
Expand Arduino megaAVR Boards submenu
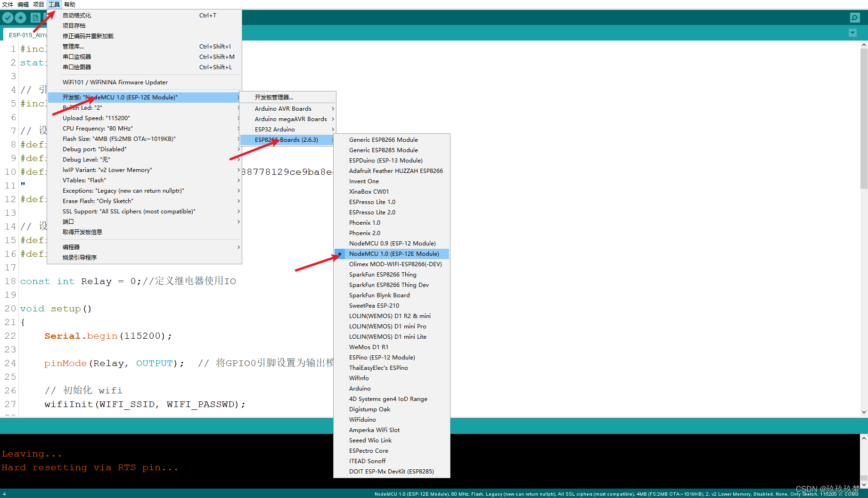288,119
